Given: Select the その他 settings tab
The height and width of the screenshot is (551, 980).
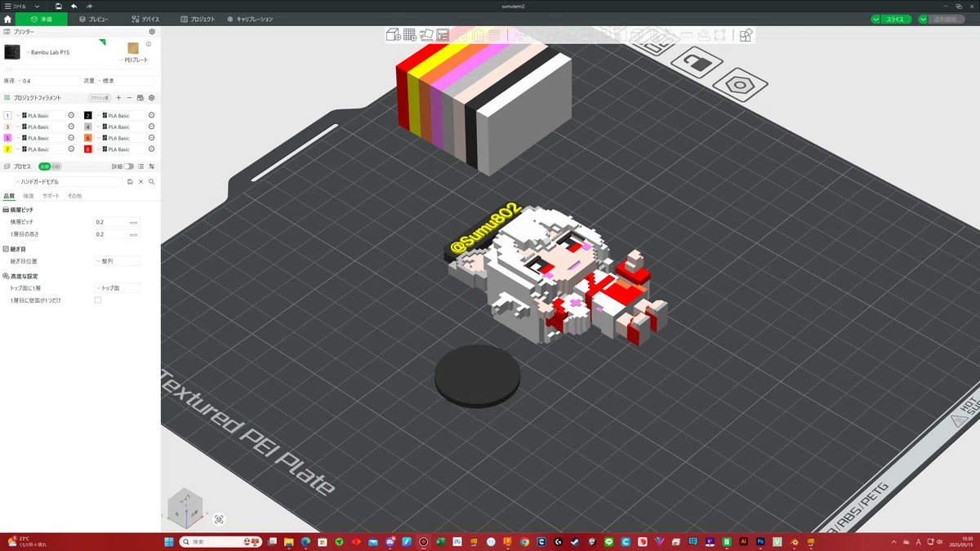Looking at the screenshot, I should coord(74,196).
